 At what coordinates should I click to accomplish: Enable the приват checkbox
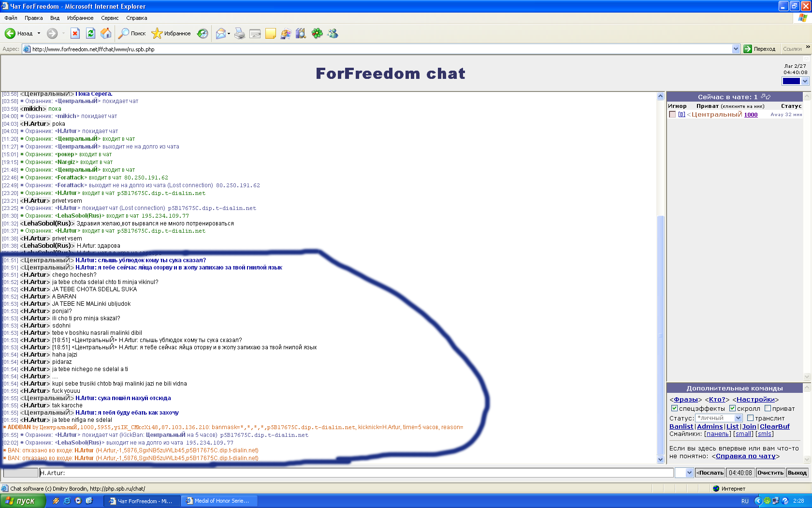pyautogui.click(x=768, y=408)
